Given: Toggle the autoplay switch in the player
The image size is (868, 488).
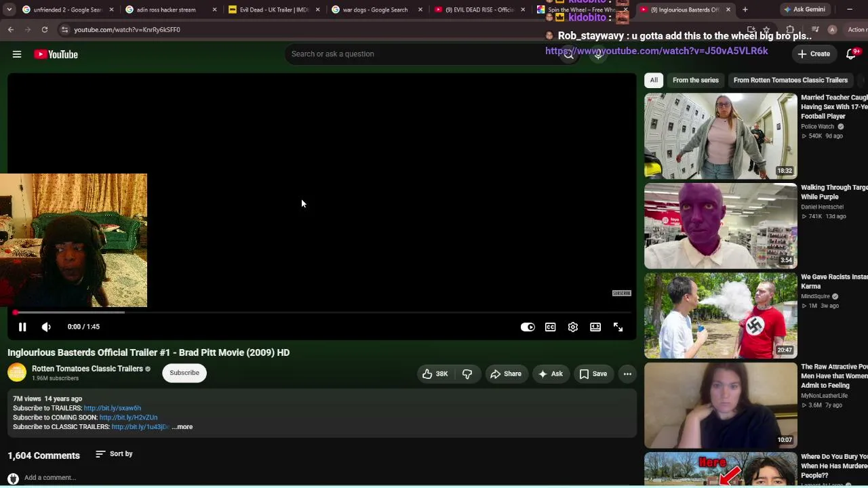Looking at the screenshot, I should (x=528, y=327).
